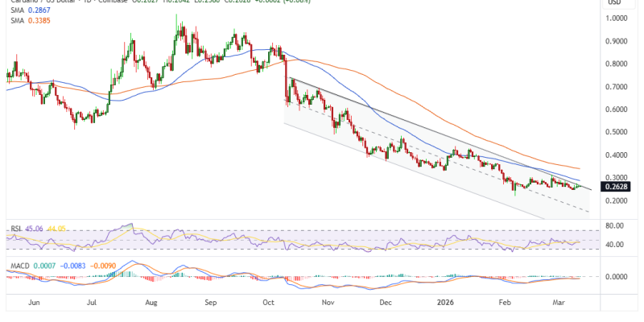Click the Oct label on time axis
This screenshot has width=644, height=322.
click(270, 304)
